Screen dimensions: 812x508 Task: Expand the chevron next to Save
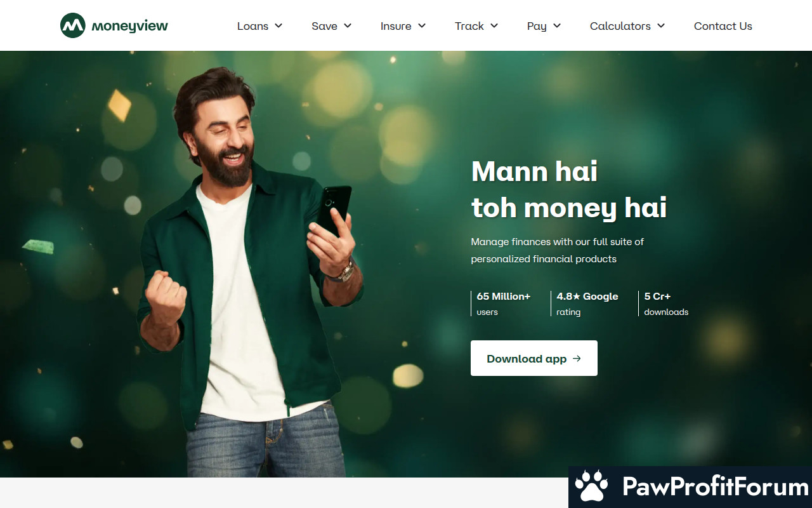(348, 26)
